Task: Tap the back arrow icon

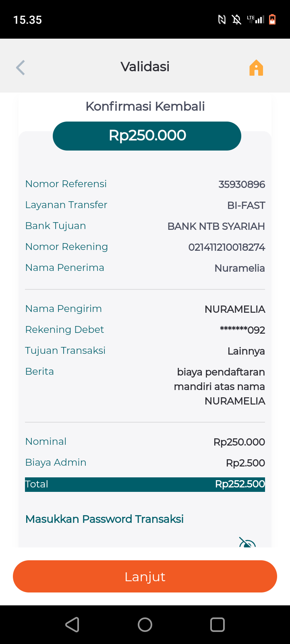Action: [21, 68]
